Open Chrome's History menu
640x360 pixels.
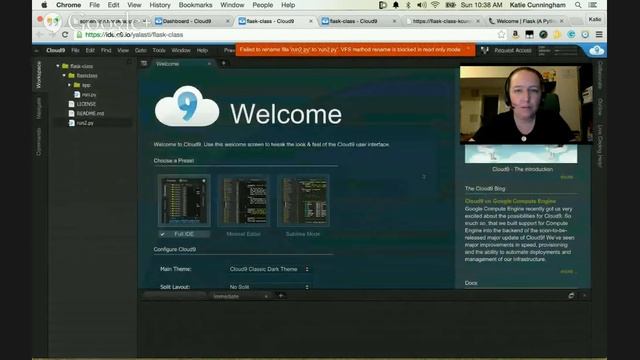pos(160,5)
